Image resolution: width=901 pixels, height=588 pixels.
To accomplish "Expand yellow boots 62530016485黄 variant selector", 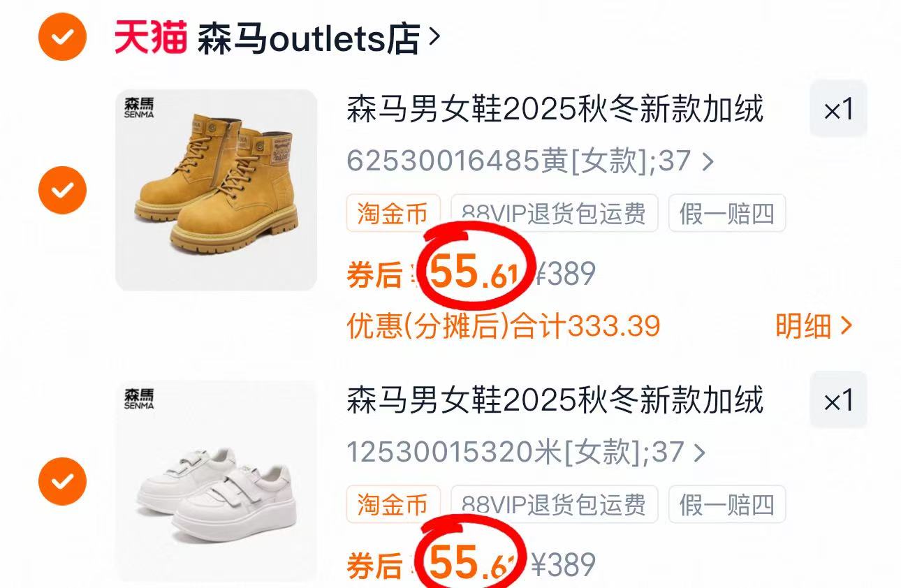I will pyautogui.click(x=530, y=162).
